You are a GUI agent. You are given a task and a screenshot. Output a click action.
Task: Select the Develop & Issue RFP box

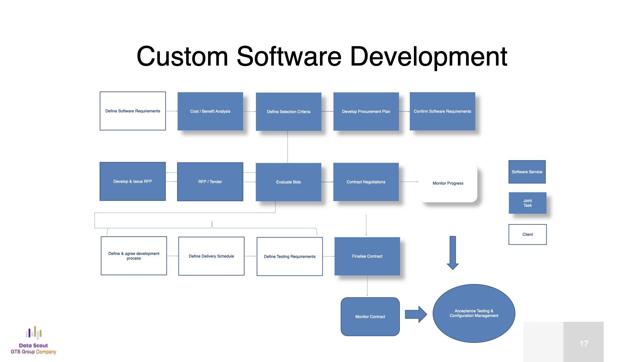(x=132, y=181)
